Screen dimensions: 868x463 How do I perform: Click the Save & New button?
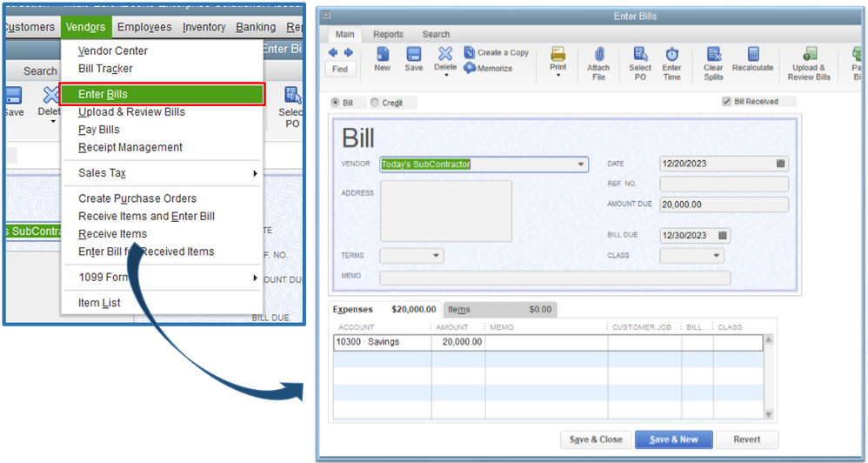674,440
